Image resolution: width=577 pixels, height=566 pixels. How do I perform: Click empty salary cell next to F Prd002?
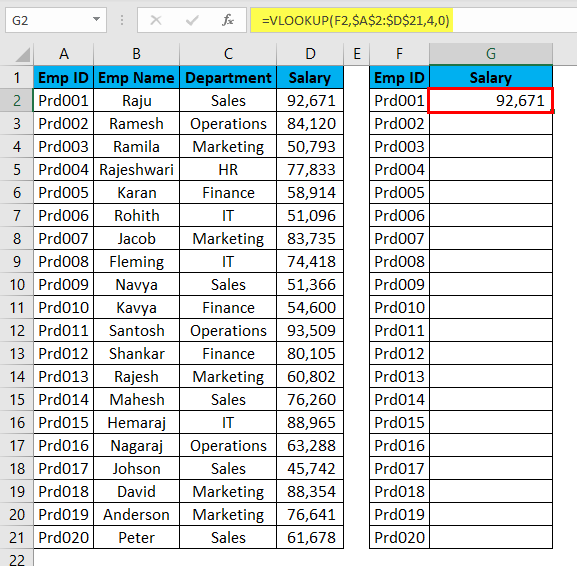tap(491, 124)
